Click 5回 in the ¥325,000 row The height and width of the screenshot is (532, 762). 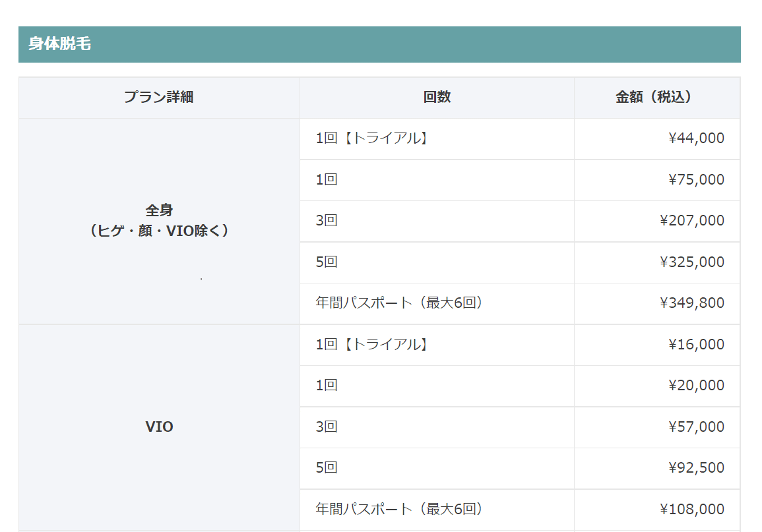tap(327, 262)
